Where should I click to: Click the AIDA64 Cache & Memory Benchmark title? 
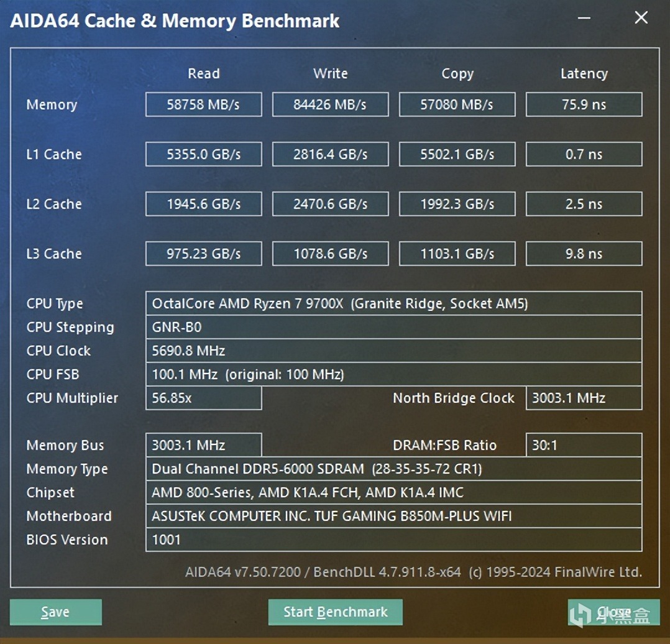[x=175, y=21]
